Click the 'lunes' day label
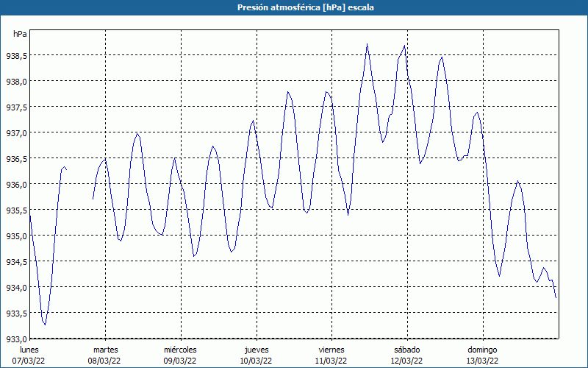Viewport: 588px width, 368px height. tap(29, 350)
